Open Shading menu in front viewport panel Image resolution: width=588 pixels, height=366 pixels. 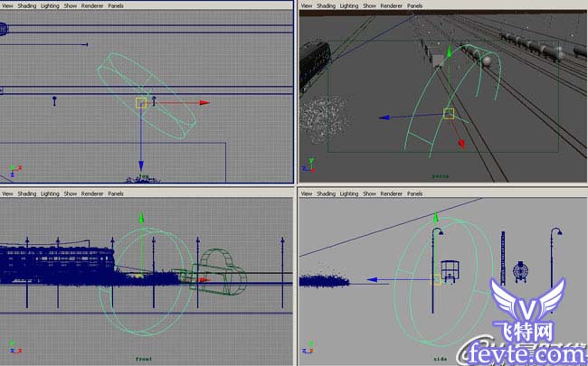pos(26,193)
